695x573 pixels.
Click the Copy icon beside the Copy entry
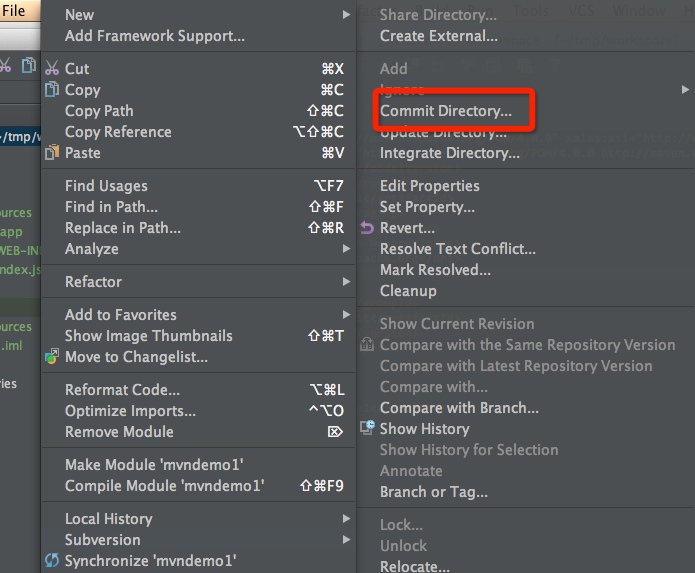coord(52,90)
